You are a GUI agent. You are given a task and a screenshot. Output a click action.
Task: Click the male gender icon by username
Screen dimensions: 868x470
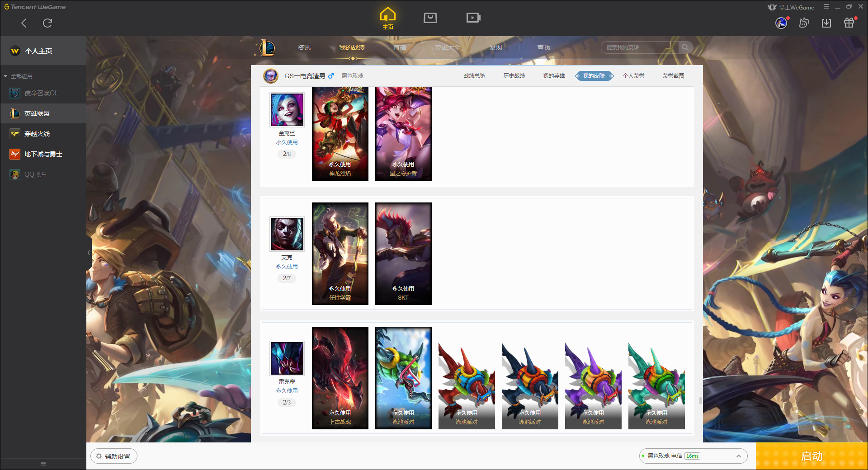[x=331, y=76]
